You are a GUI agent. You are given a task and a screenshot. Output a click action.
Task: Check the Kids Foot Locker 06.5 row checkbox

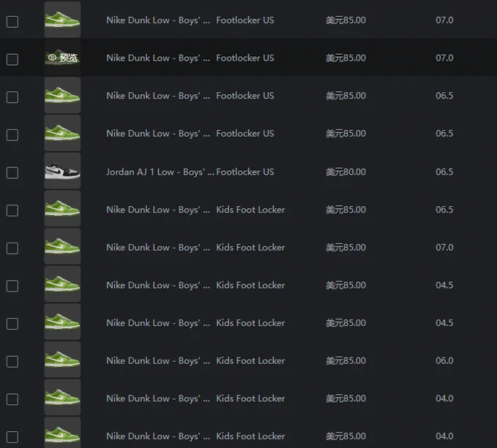point(12,210)
